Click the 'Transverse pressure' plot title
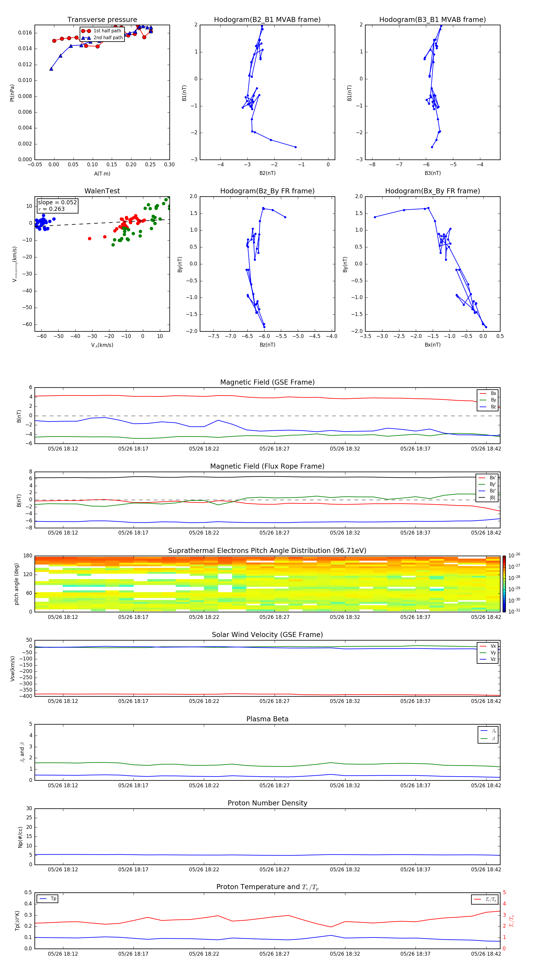 tap(102, 20)
